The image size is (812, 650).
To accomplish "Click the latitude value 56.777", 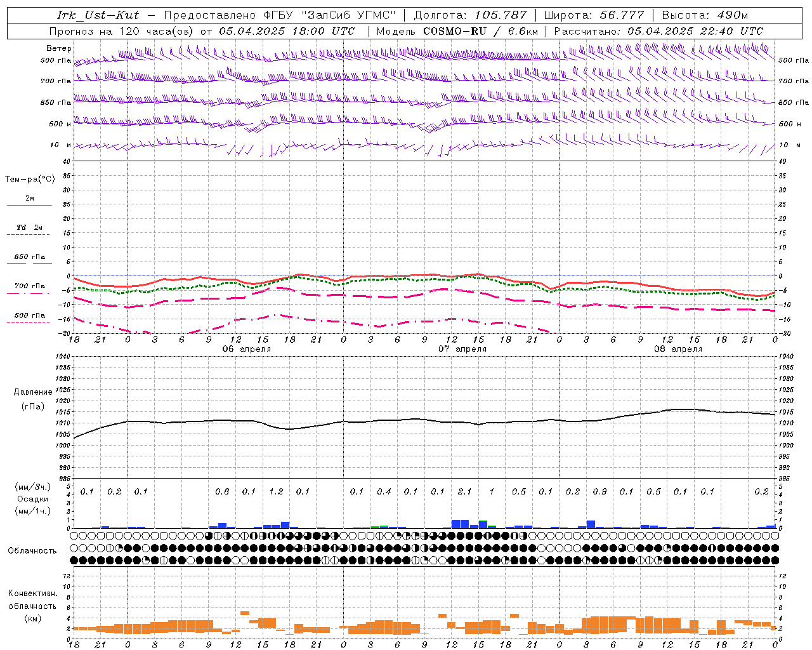I will click(x=622, y=15).
